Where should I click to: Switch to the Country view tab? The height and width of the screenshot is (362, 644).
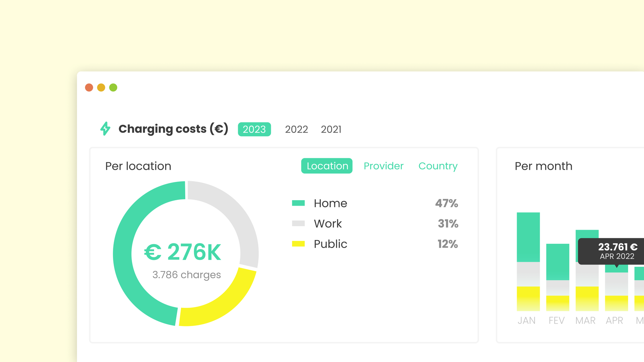coord(438,166)
